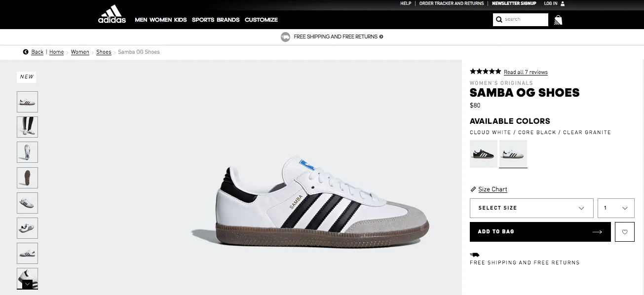Open the shopping bag icon
The height and width of the screenshot is (295, 644).
click(x=558, y=20)
